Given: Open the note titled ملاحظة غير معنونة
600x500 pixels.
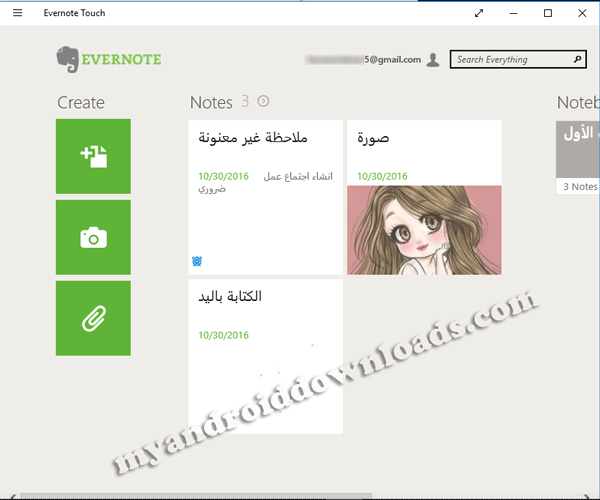Looking at the screenshot, I should coord(265,197).
